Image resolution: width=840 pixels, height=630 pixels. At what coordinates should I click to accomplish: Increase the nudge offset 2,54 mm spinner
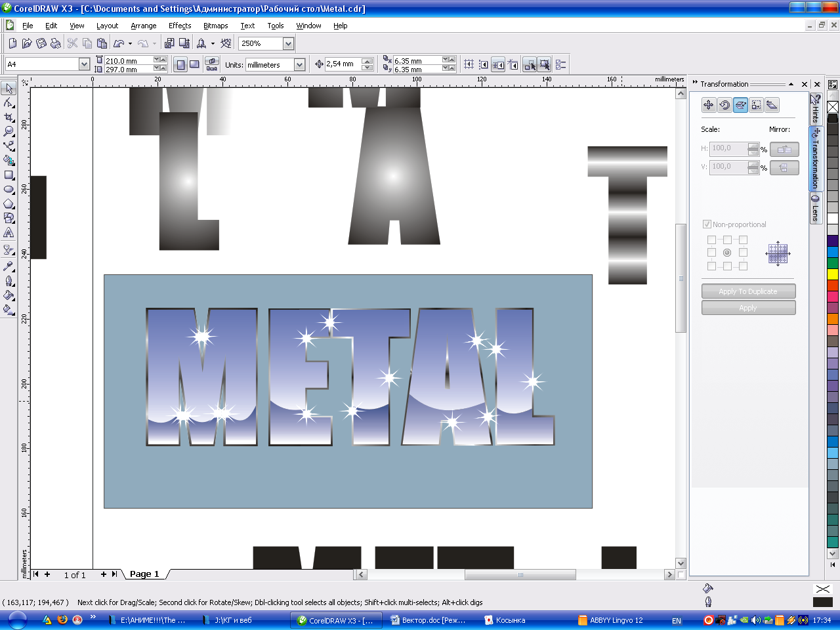pos(367,61)
